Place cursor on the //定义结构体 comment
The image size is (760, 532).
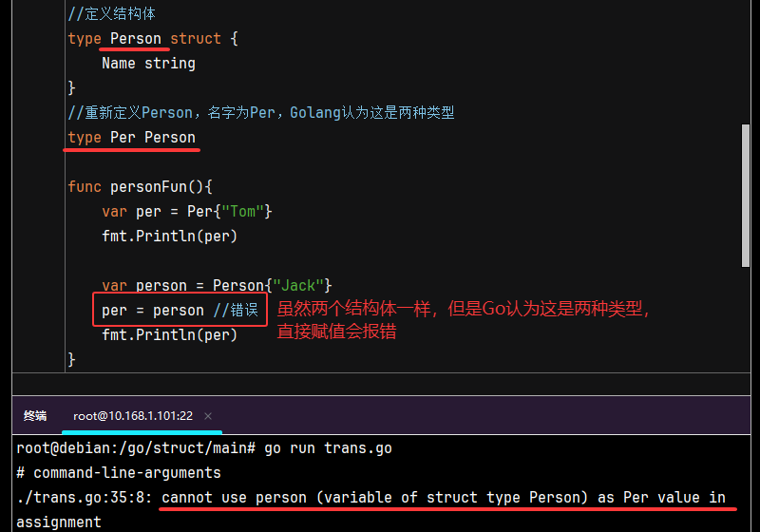point(112,14)
